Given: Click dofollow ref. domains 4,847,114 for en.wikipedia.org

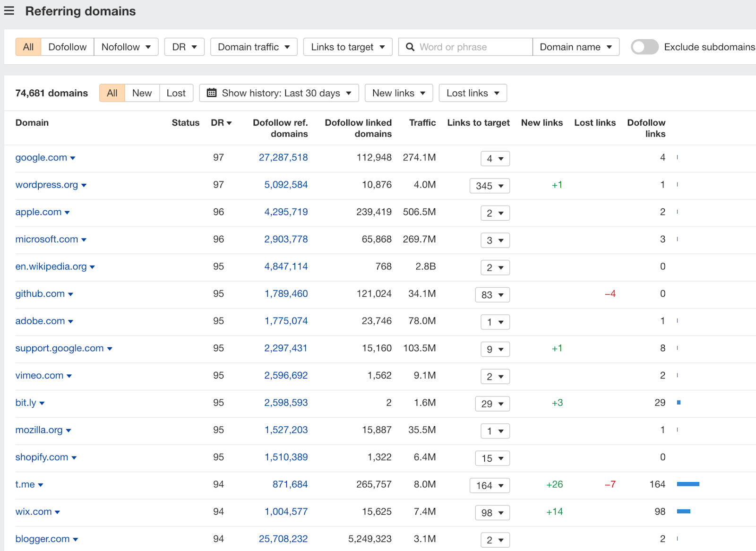Looking at the screenshot, I should pos(286,267).
